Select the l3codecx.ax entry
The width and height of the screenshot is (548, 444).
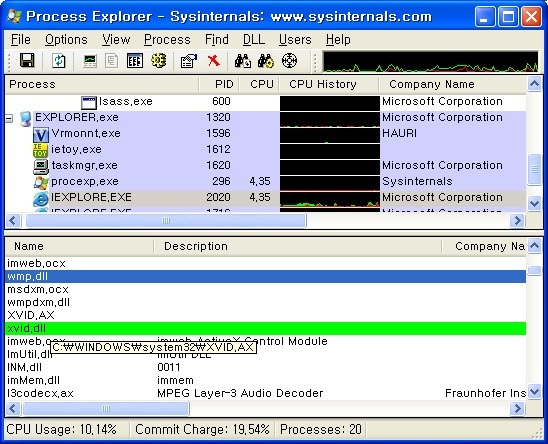click(x=40, y=393)
